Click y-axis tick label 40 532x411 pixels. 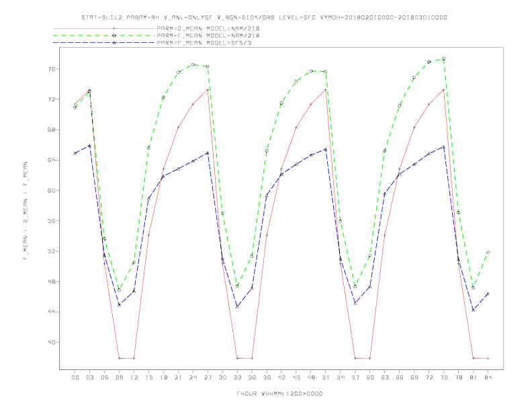[x=52, y=342]
